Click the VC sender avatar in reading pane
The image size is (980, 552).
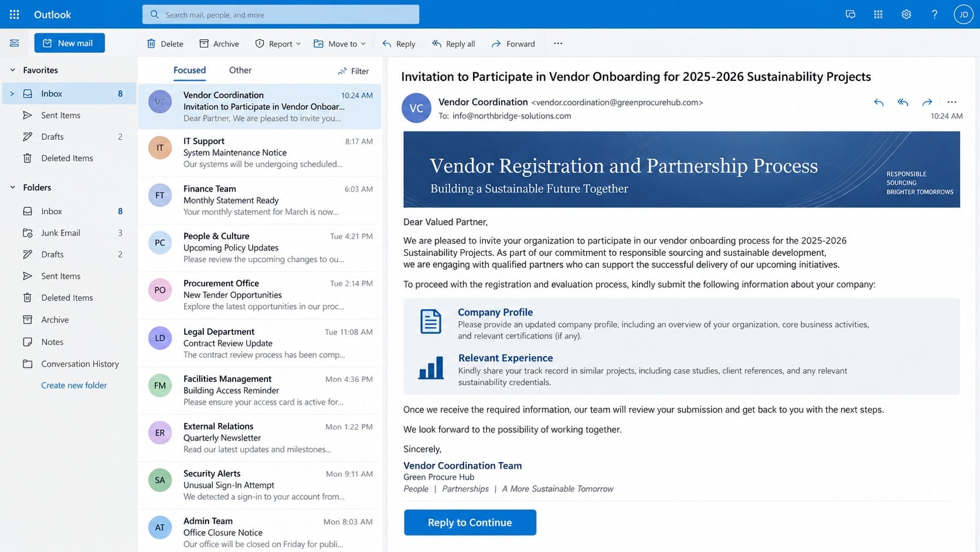click(416, 108)
